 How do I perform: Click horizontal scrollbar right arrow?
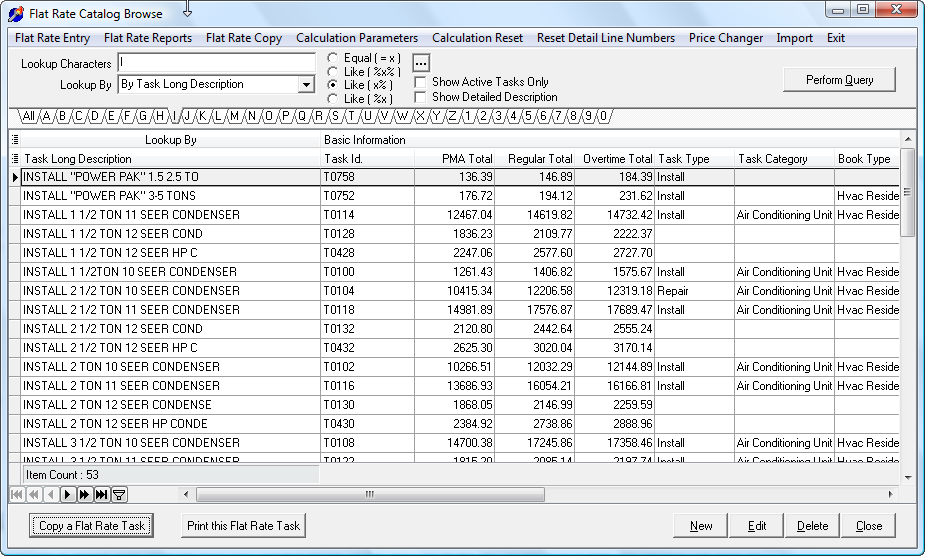[x=890, y=495]
